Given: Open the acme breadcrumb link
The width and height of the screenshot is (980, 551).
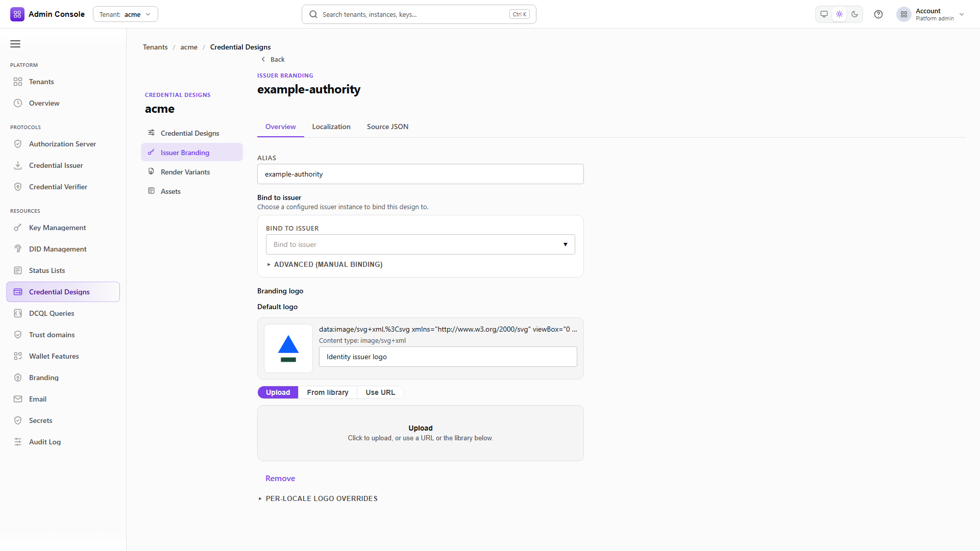Looking at the screenshot, I should tap(189, 47).
